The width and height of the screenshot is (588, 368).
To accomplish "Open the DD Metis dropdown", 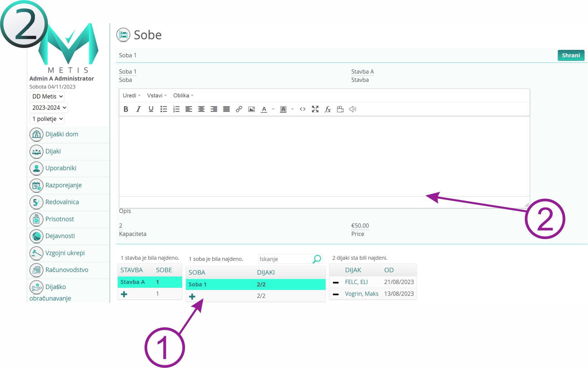I will click(x=47, y=96).
